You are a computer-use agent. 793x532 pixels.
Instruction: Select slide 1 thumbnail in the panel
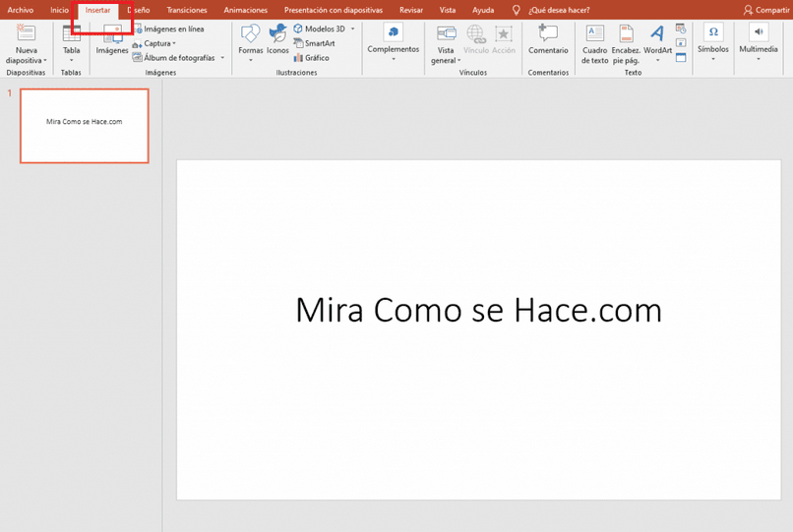coord(85,126)
